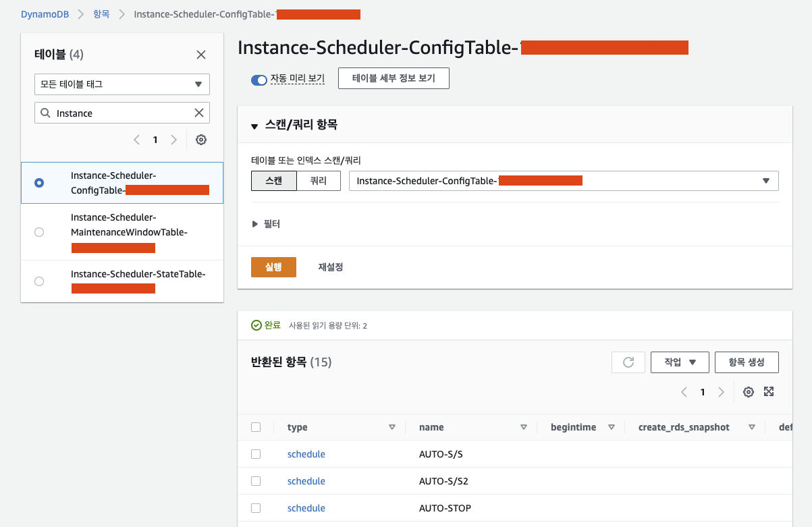Check the AUTO-S/S row checkbox

point(256,454)
